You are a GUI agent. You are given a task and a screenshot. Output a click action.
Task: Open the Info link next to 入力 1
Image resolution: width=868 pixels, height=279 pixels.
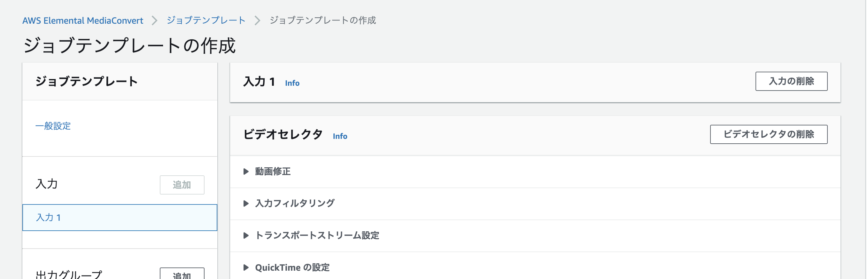coord(292,83)
